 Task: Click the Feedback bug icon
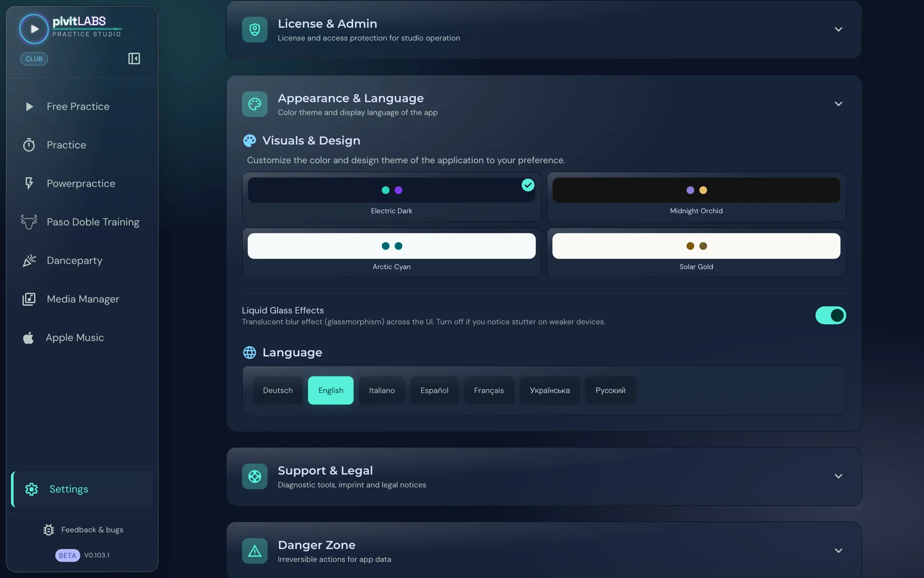click(49, 530)
